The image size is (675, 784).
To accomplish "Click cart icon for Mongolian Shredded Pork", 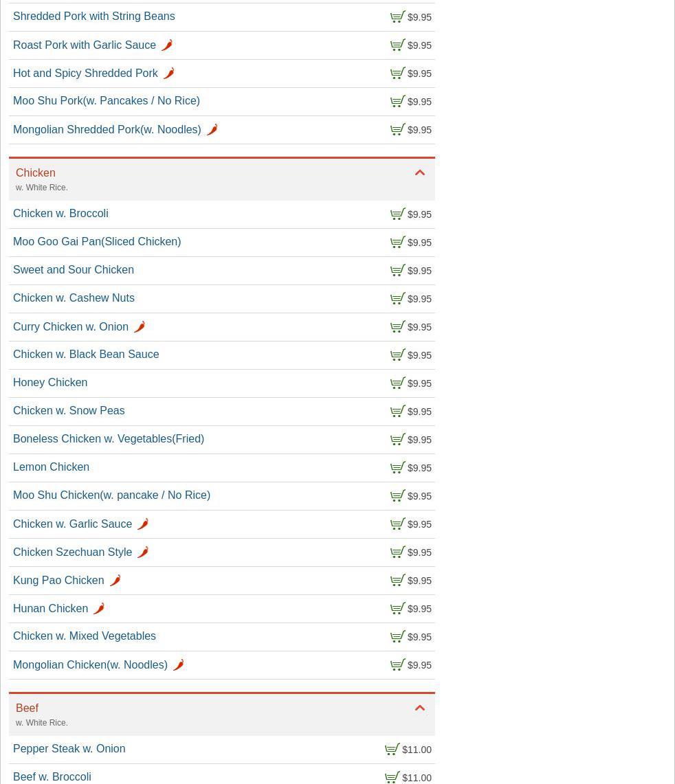I will pos(397,130).
